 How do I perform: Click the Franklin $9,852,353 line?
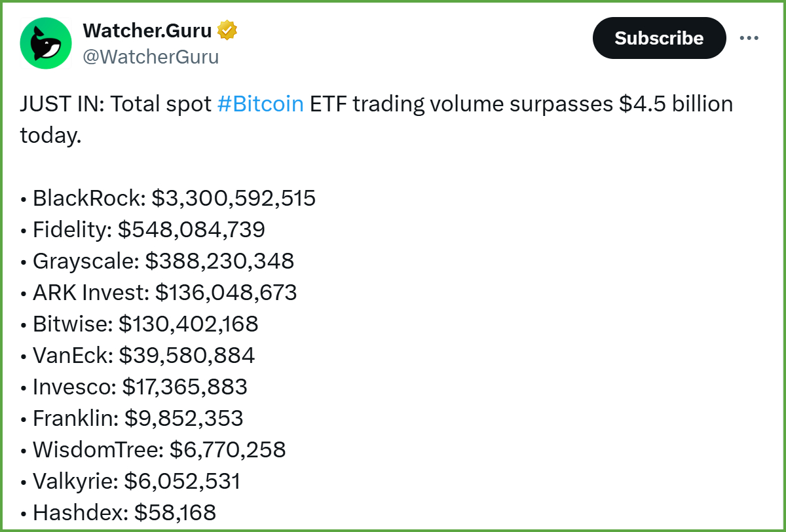coord(132,418)
